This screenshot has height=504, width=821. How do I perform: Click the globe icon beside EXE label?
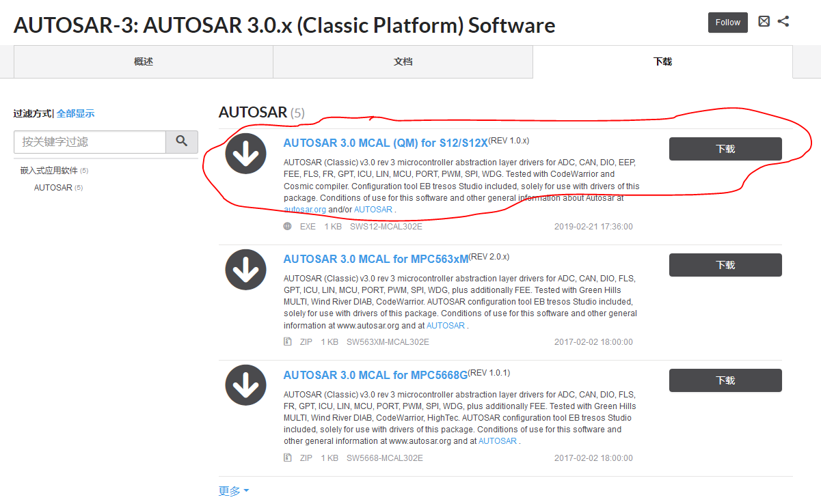pos(288,226)
